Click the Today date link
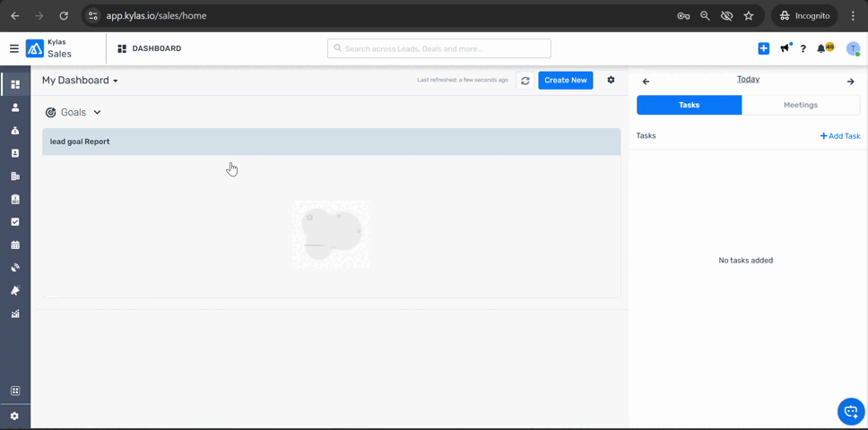 coord(748,79)
